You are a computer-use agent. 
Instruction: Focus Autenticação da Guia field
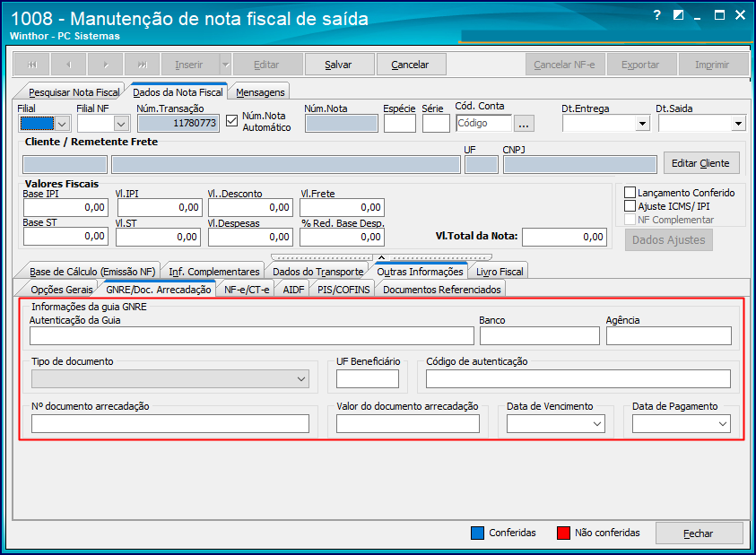(x=252, y=335)
